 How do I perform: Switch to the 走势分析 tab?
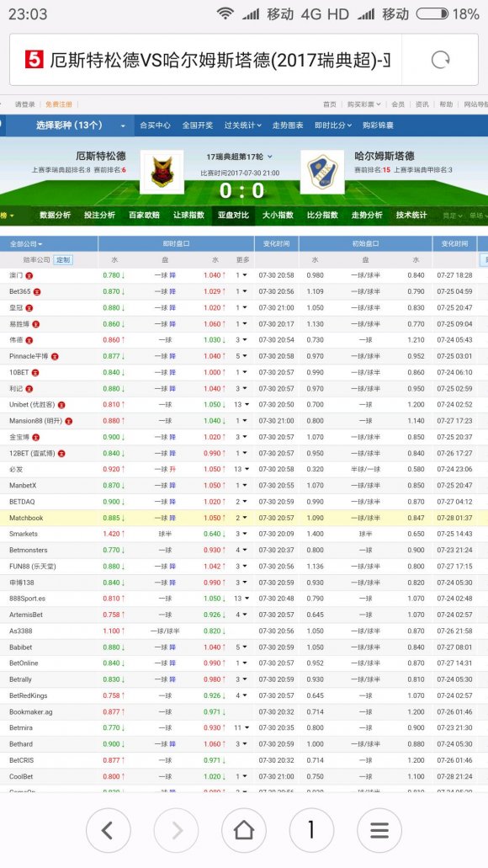(367, 215)
